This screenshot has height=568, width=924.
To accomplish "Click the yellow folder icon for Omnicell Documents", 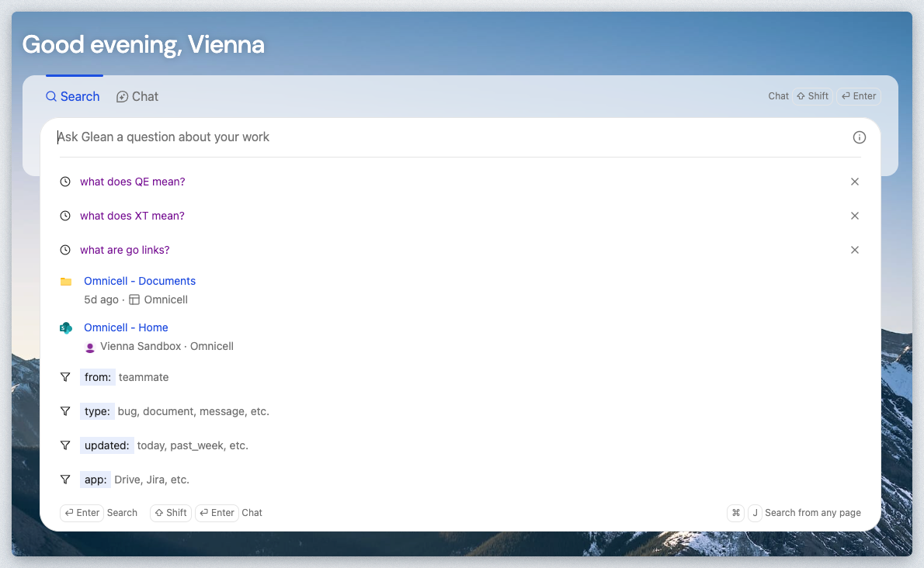I will [x=66, y=282].
